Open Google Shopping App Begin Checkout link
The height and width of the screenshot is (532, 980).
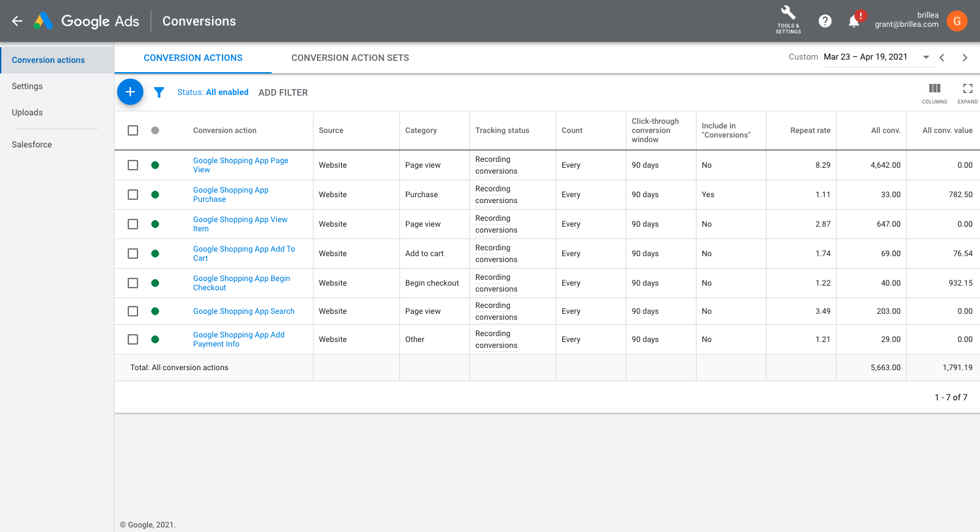(x=242, y=283)
